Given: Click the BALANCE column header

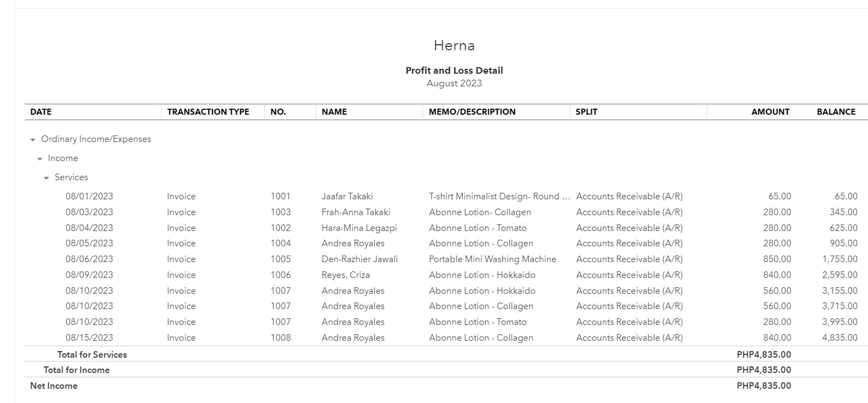Looking at the screenshot, I should [x=836, y=112].
